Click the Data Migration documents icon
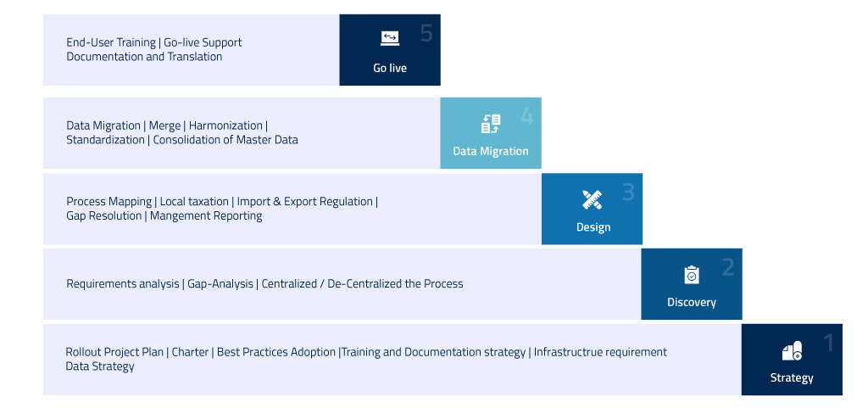Screen dimensions: 868x408 (x=491, y=124)
